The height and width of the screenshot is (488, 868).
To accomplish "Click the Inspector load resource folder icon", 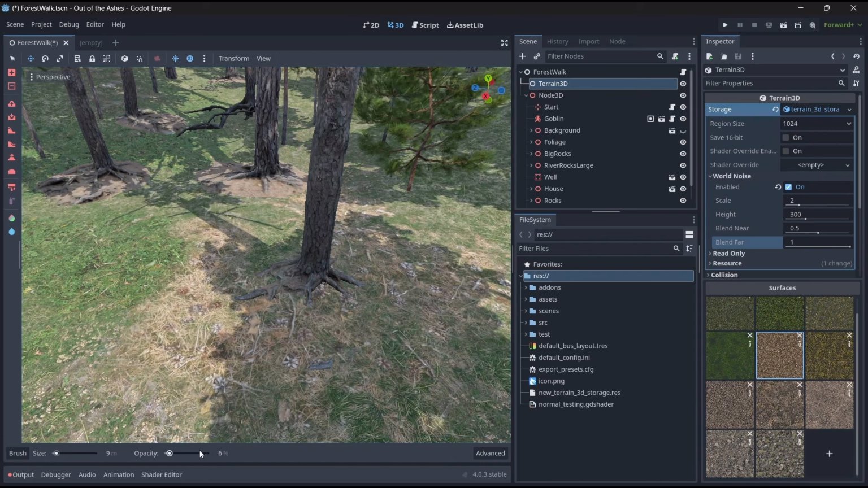I will (723, 56).
